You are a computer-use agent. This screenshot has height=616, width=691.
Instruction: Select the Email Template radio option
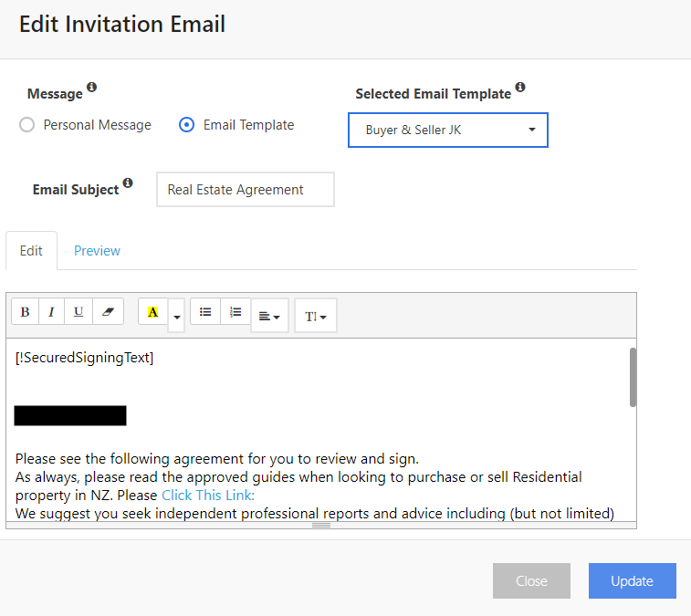coord(187,125)
